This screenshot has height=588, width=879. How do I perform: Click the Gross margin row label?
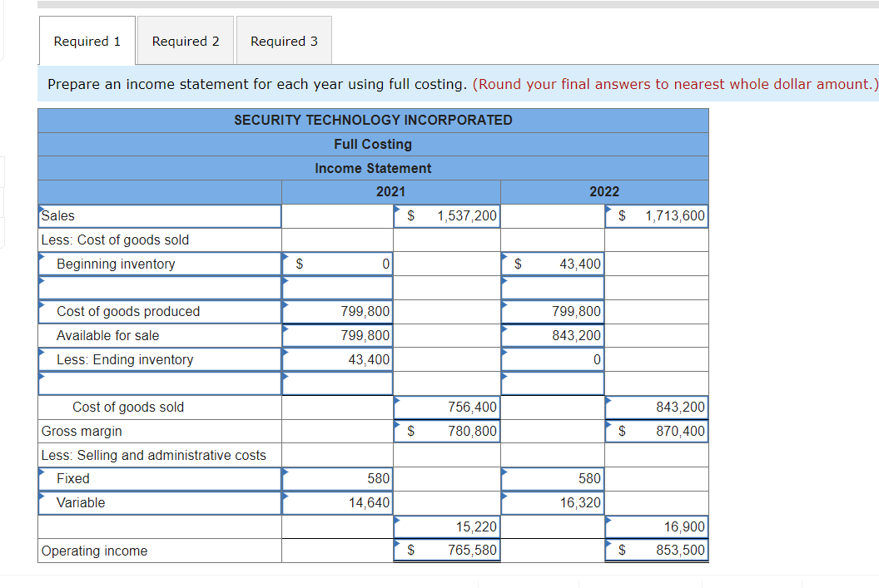pyautogui.click(x=82, y=431)
